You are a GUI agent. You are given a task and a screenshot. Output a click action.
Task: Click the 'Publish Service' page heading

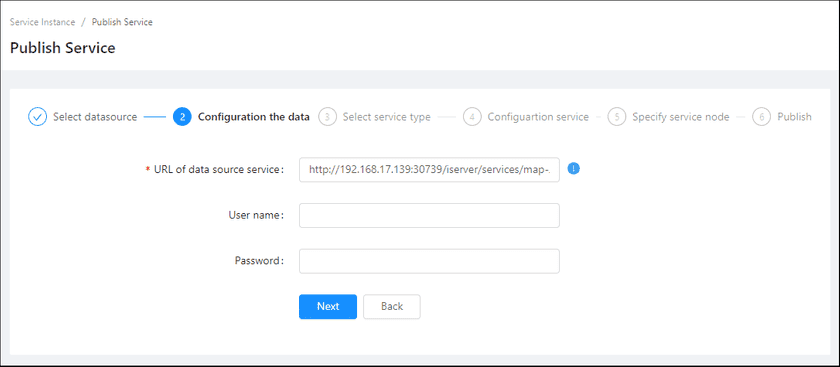pos(63,48)
